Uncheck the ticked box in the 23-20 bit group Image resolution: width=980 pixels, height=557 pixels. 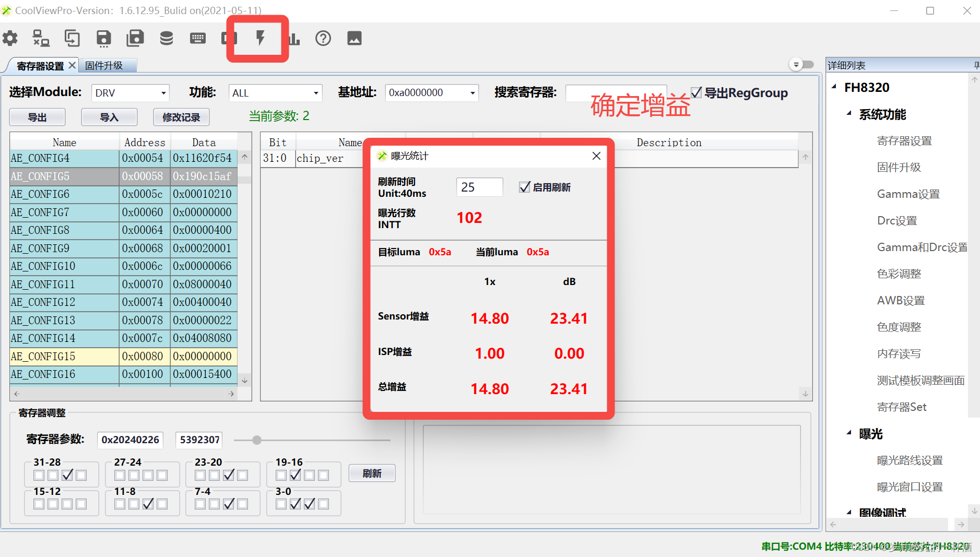pos(229,475)
